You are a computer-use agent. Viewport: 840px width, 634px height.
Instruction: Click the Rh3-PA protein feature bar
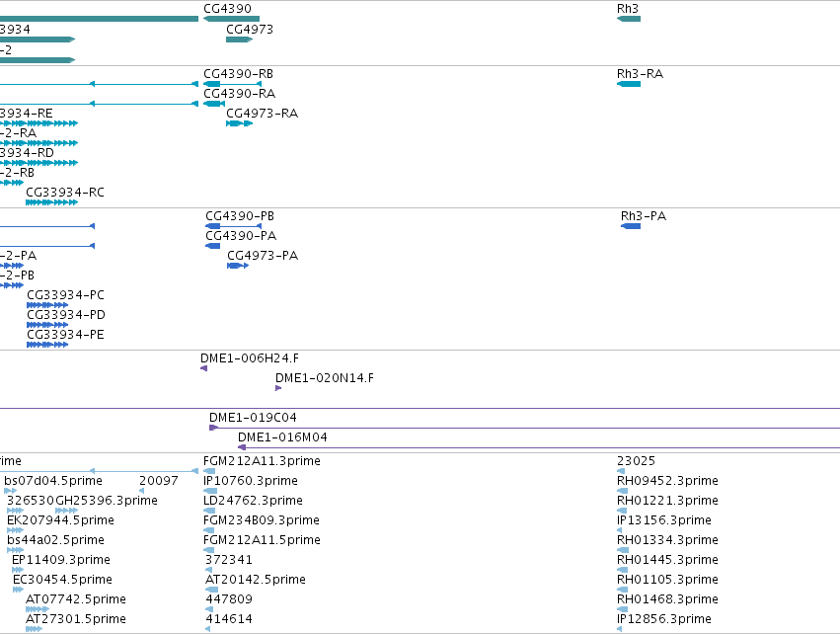631,226
